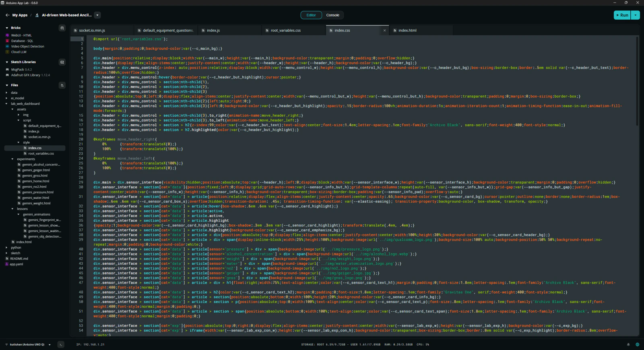The image size is (644, 350).
Task: Open gemini_pressure.html in file tree
Action: point(38,192)
